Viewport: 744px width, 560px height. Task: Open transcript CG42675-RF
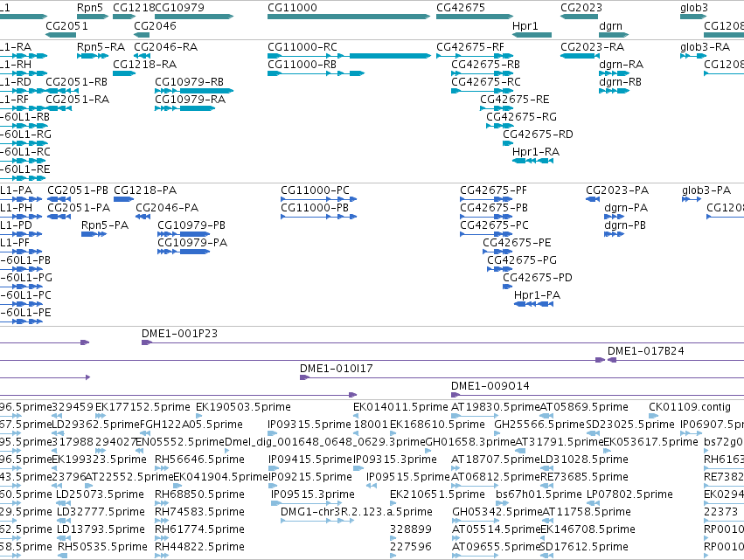pyautogui.click(x=470, y=47)
